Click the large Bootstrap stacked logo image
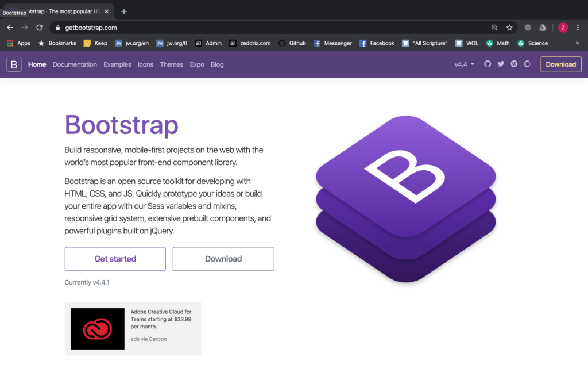588x368 pixels. (406, 199)
